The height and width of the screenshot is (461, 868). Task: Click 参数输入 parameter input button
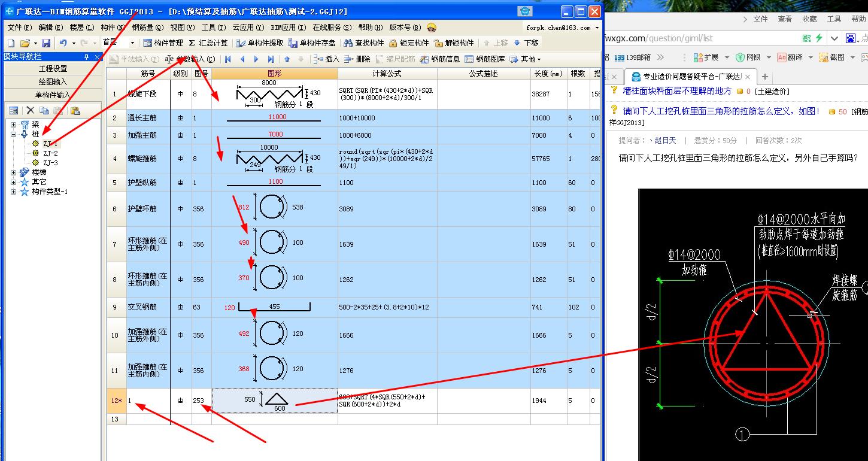click(x=190, y=59)
